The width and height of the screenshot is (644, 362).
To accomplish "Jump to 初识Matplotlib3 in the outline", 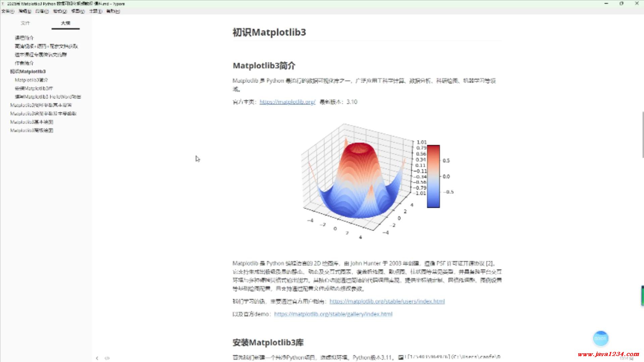I will [28, 71].
